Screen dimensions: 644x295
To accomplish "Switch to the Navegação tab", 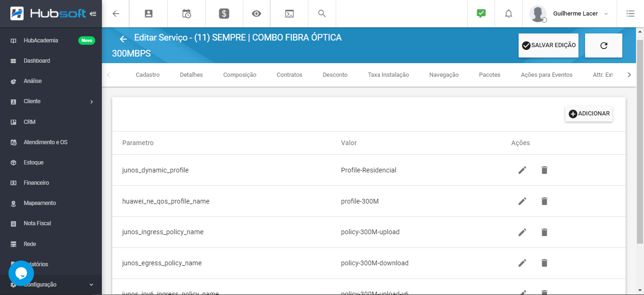I will coord(444,75).
